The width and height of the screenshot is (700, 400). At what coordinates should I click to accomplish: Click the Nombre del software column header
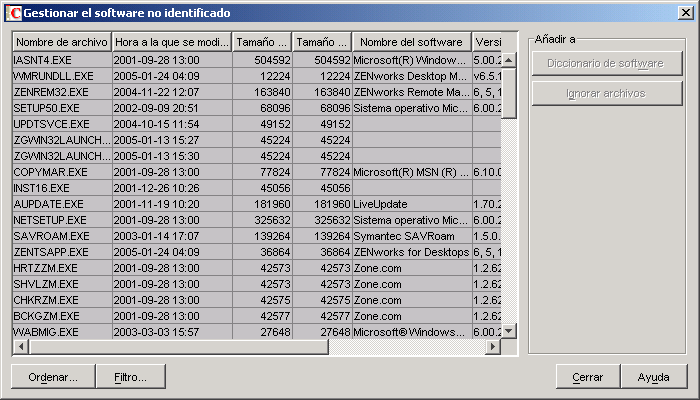click(x=412, y=42)
